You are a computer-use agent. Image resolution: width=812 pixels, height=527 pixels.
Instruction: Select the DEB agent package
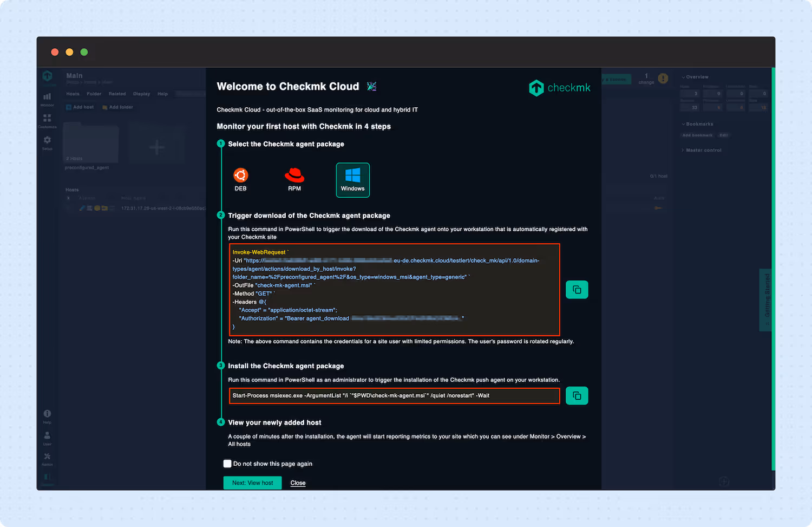[240, 179]
